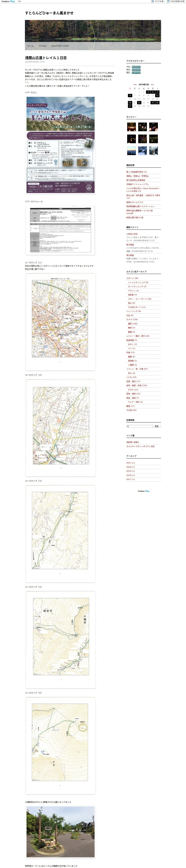Click blog title すとらんどひゅーまん風まかせ
This screenshot has height=868, width=186.
[49, 13]
